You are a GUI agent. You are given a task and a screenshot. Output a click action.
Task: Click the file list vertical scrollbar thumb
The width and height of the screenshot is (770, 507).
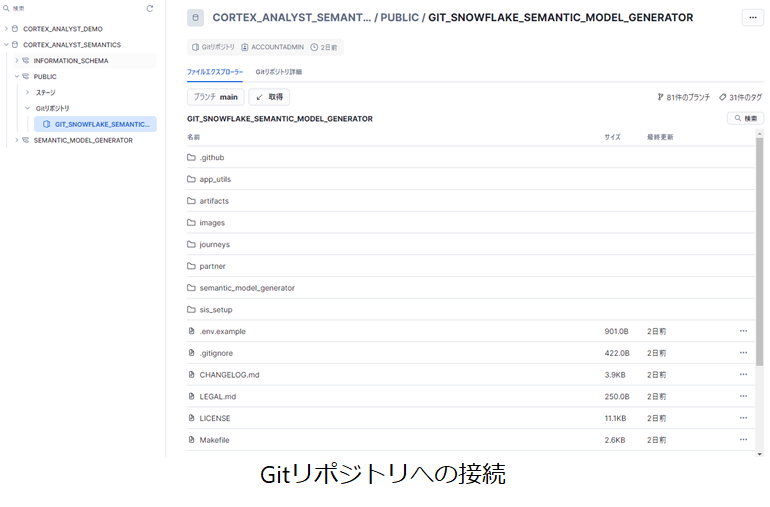pyautogui.click(x=760, y=252)
